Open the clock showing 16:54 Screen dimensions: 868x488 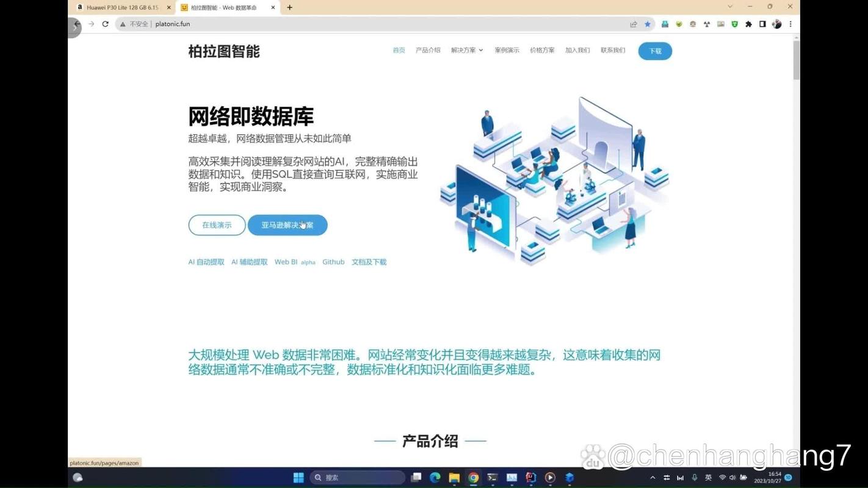pos(768,478)
